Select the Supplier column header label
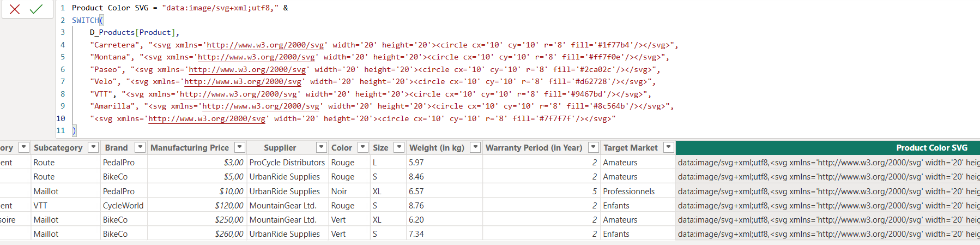The width and height of the screenshot is (980, 245). [x=280, y=147]
